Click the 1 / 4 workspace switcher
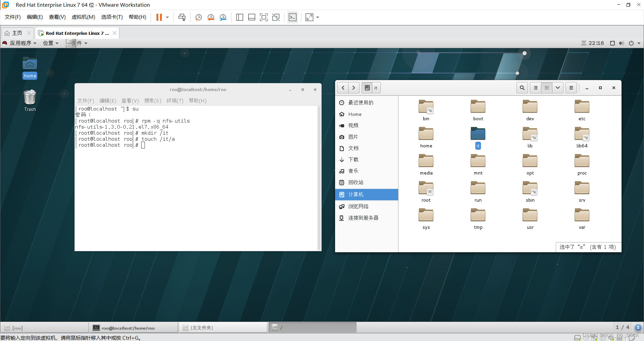 coord(623,327)
